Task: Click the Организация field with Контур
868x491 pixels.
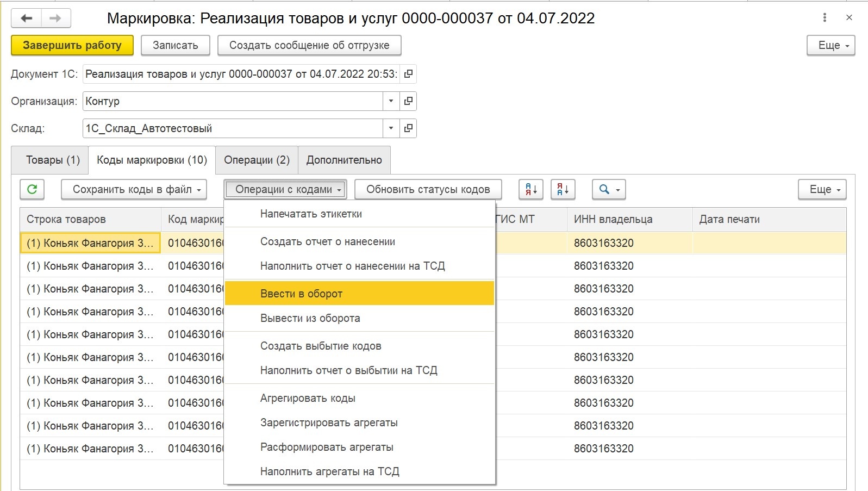Action: [233, 101]
